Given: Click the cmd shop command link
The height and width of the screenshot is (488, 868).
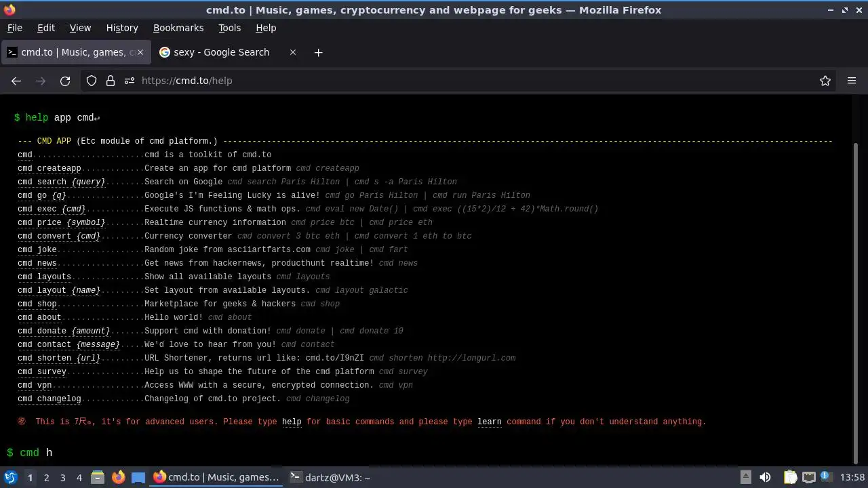Looking at the screenshot, I should [x=37, y=304].
